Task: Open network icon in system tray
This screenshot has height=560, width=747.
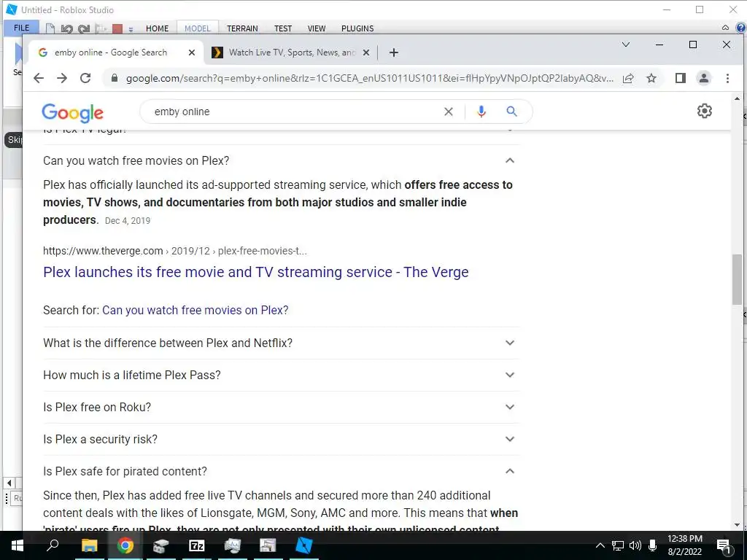Action: coord(618,545)
